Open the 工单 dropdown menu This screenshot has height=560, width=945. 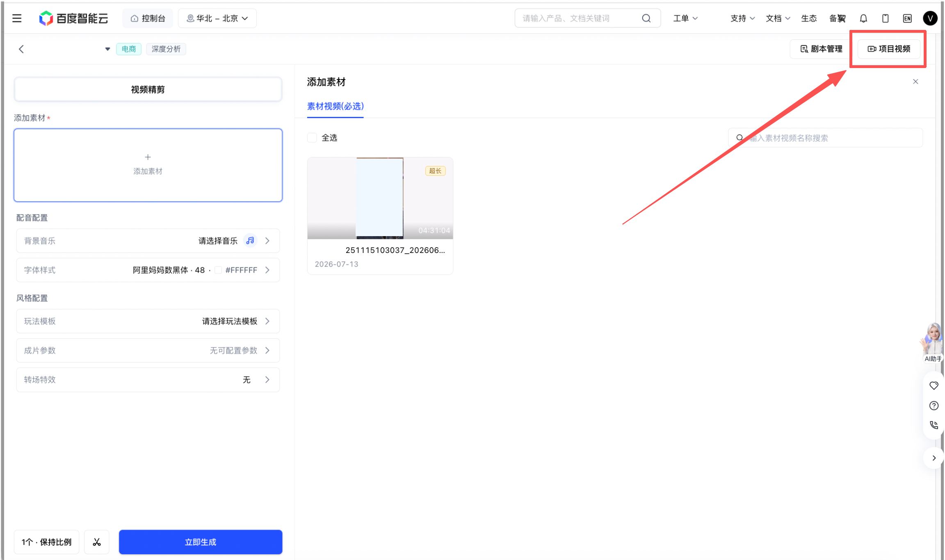click(x=685, y=18)
